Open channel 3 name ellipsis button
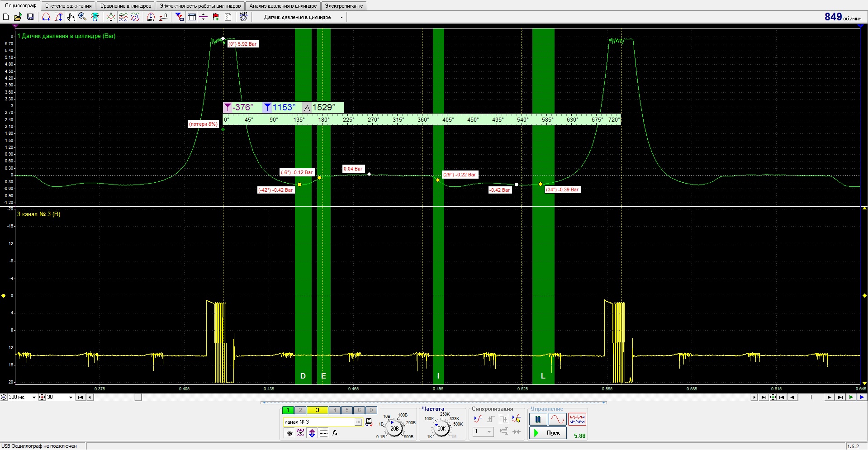 [x=358, y=422]
